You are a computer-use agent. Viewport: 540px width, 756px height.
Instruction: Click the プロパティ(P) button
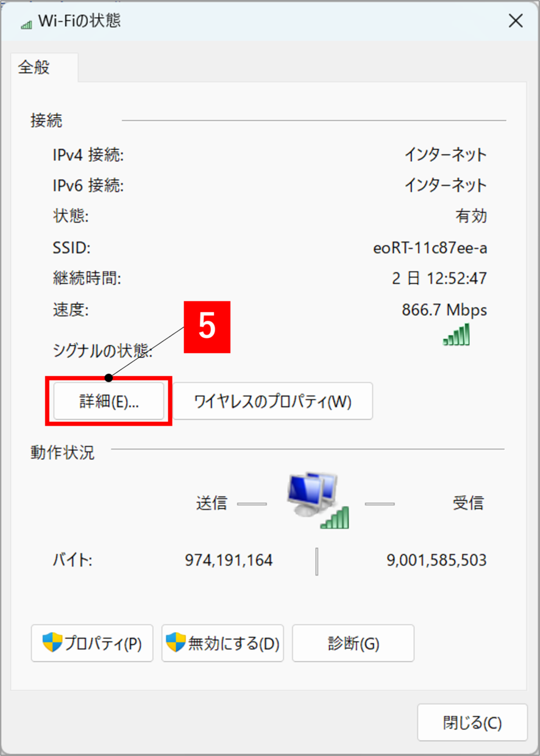[x=92, y=643]
